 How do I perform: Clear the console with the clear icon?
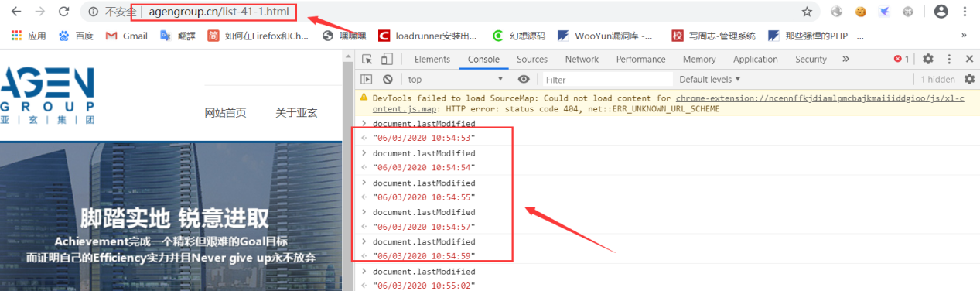[388, 79]
